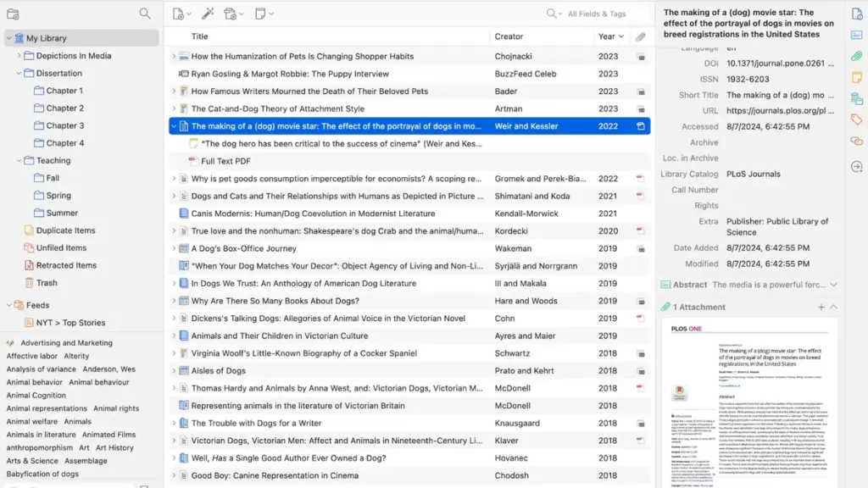Create a new item with the New Item icon
The width and height of the screenshot is (868, 488).
tap(180, 14)
